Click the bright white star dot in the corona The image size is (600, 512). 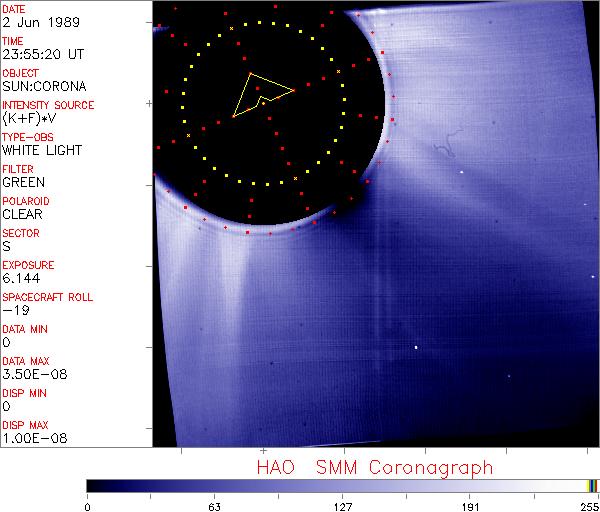(416, 348)
